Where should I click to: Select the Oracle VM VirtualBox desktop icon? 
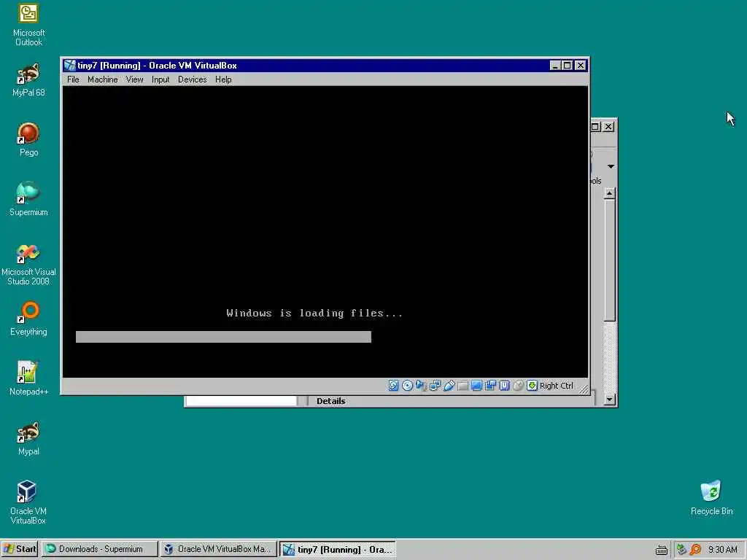click(28, 503)
